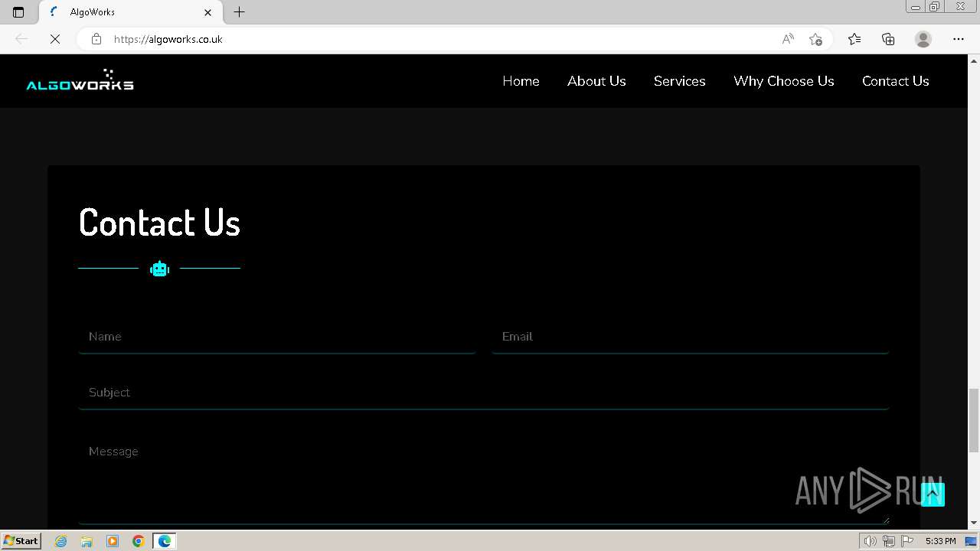Image resolution: width=980 pixels, height=551 pixels.
Task: Select Why Choose Us nav item
Action: [x=783, y=81]
